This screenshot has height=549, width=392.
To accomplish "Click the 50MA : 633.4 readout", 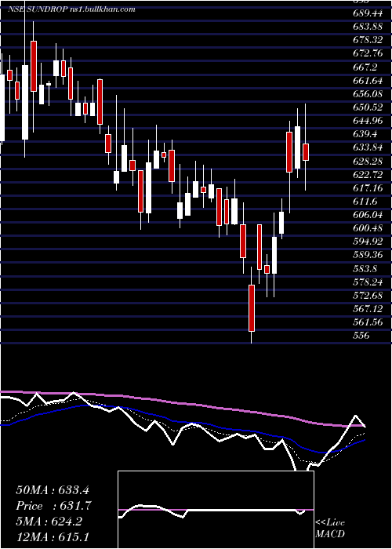I will [x=53, y=489].
